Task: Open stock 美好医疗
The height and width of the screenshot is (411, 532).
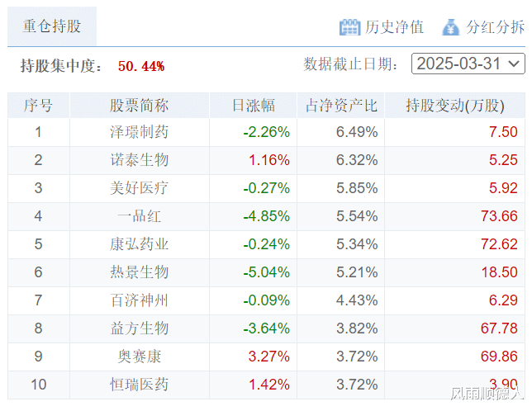Action: click(x=139, y=188)
